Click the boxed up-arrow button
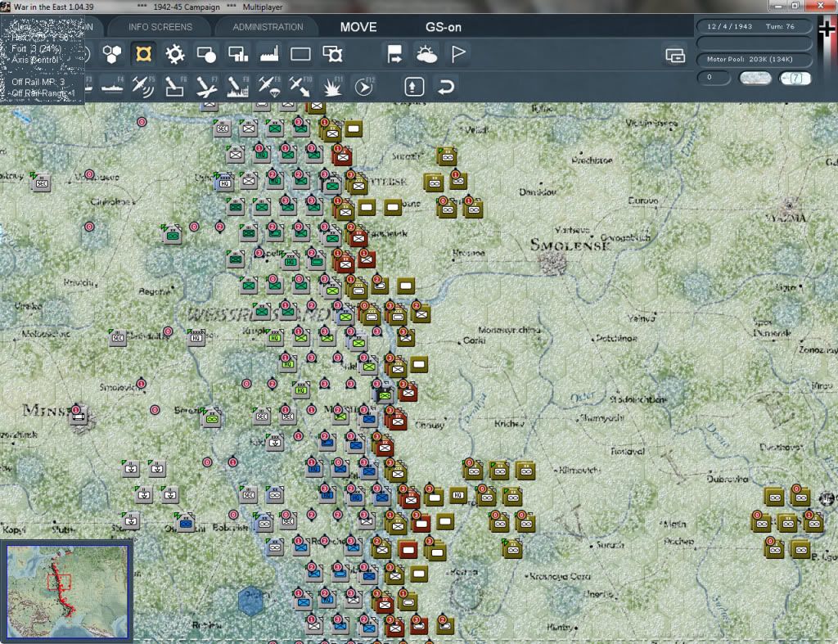This screenshot has width=838, height=644. 413,87
